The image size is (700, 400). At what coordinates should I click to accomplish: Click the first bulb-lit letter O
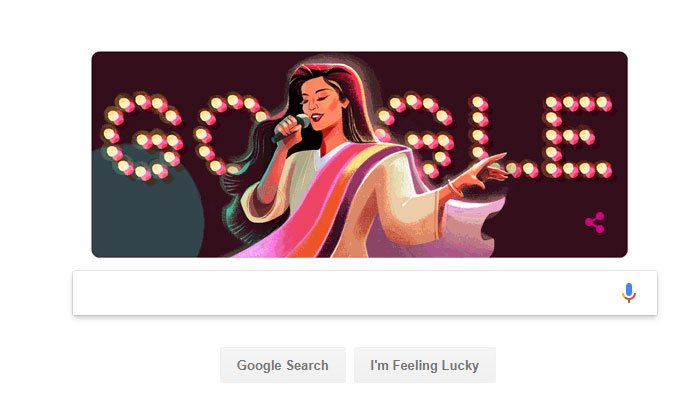(x=228, y=134)
